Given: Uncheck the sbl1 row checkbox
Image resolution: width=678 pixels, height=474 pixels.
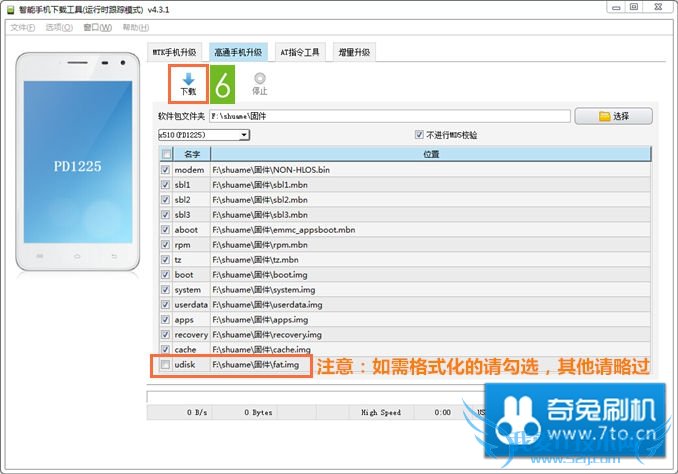Looking at the screenshot, I should (165, 185).
